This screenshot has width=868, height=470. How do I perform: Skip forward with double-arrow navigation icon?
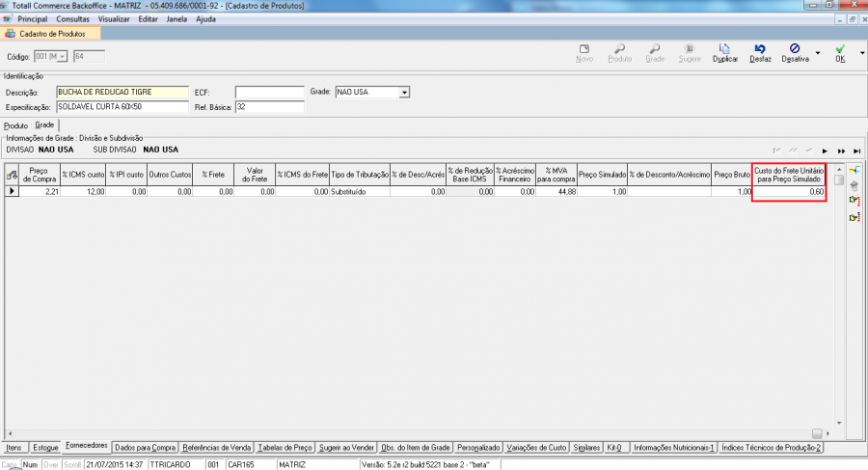[841, 152]
